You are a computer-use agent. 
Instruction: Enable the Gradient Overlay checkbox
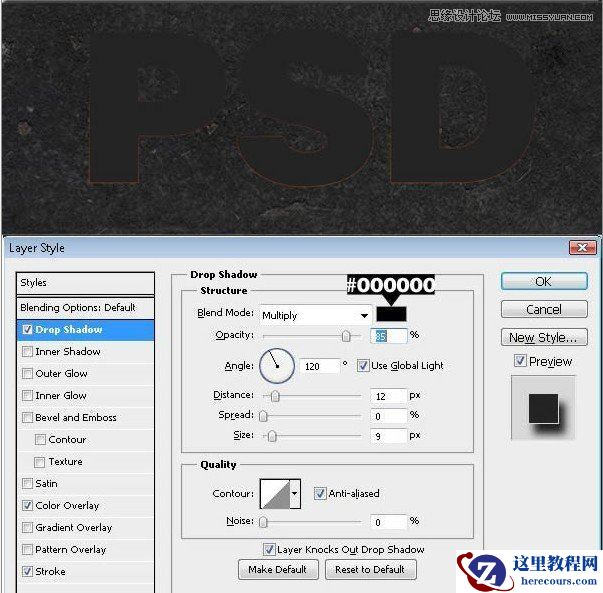[x=27, y=527]
